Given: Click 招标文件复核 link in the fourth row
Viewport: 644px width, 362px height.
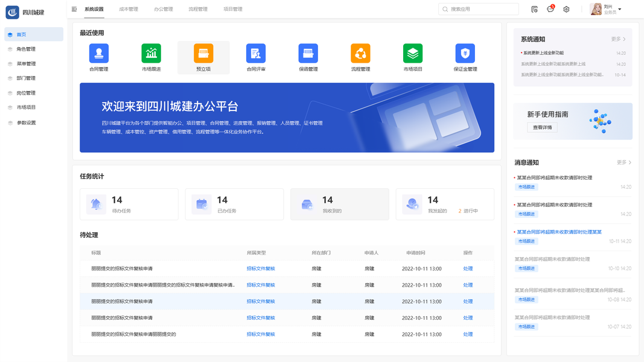Looking at the screenshot, I should pos(261,318).
